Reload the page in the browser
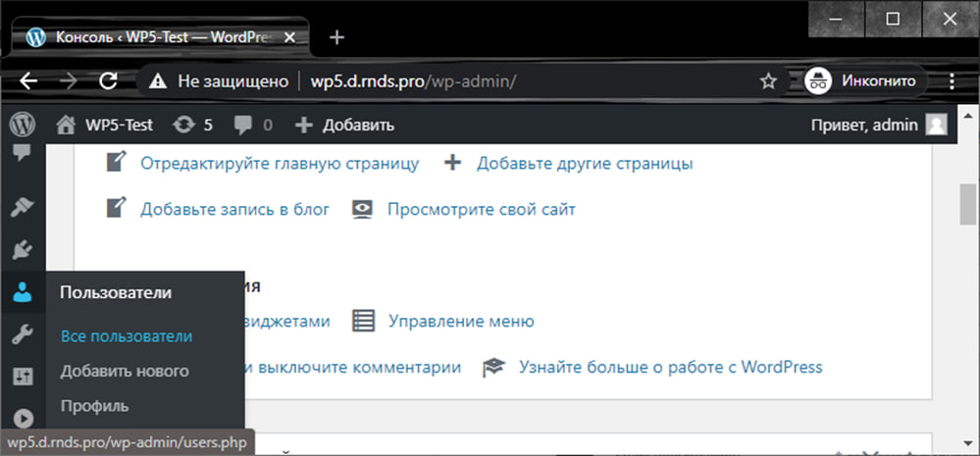Screen dimensions: 980x456 [109, 81]
